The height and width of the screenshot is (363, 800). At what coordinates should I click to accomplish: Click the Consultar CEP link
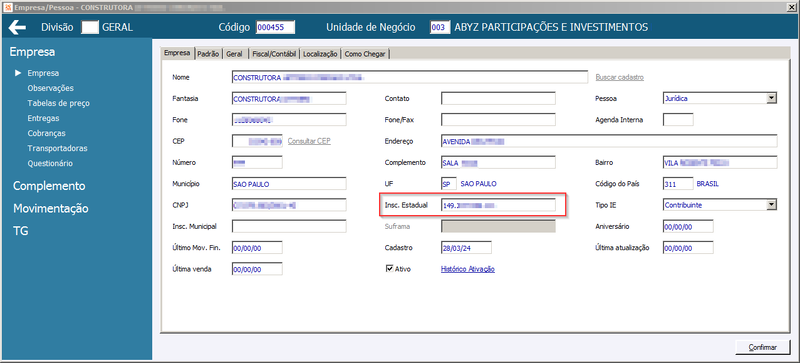click(x=309, y=141)
